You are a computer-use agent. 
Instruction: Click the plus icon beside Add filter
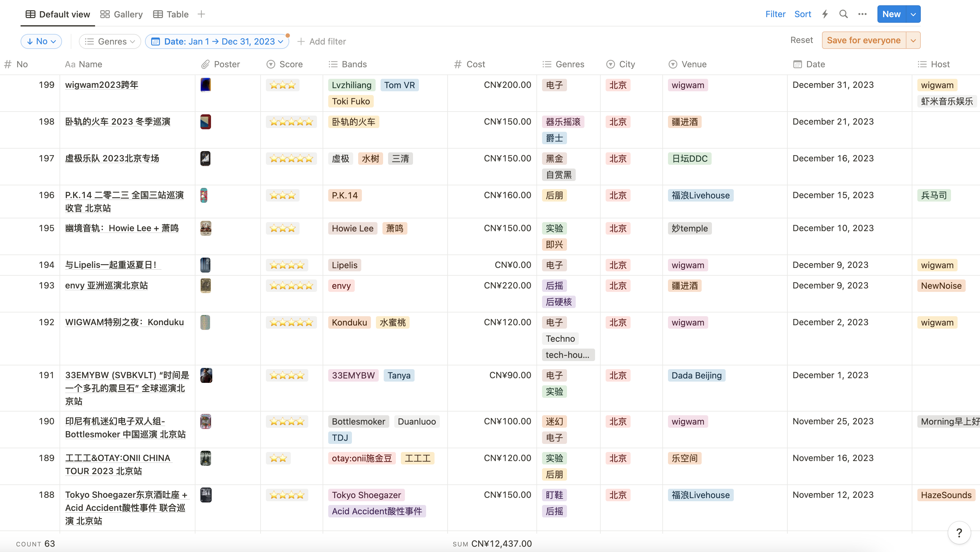pyautogui.click(x=301, y=41)
